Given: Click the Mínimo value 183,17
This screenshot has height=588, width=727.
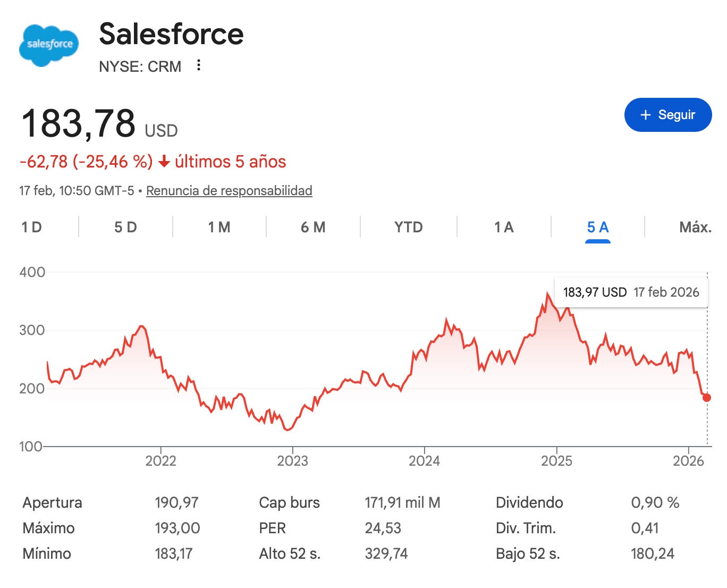Looking at the screenshot, I should pyautogui.click(x=174, y=553).
